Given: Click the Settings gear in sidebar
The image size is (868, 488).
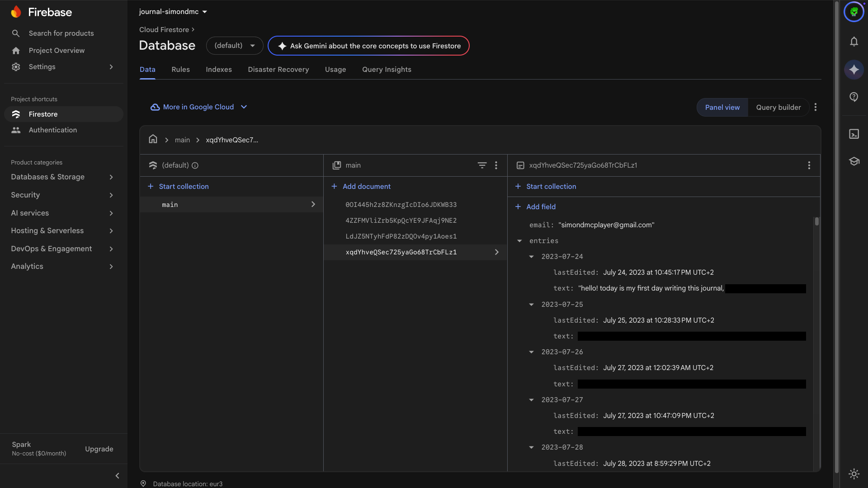Looking at the screenshot, I should point(16,67).
